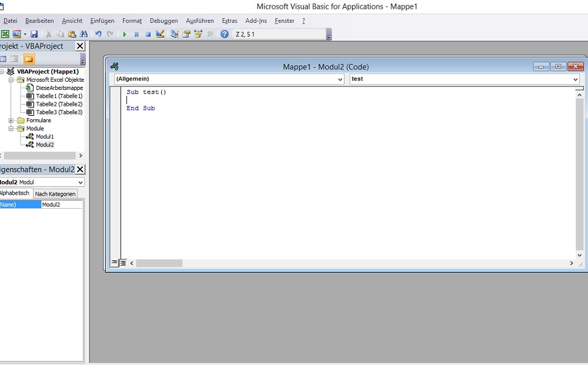588x365 pixels.
Task: Click the Save diskette icon
Action: 34,34
